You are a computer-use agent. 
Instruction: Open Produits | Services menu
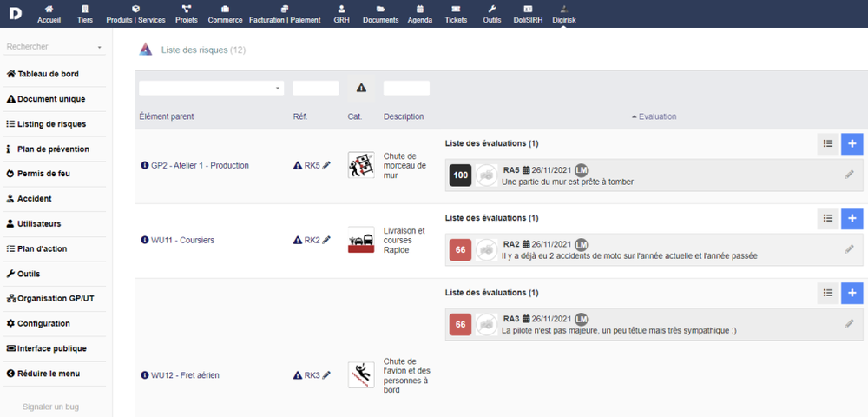(x=135, y=14)
